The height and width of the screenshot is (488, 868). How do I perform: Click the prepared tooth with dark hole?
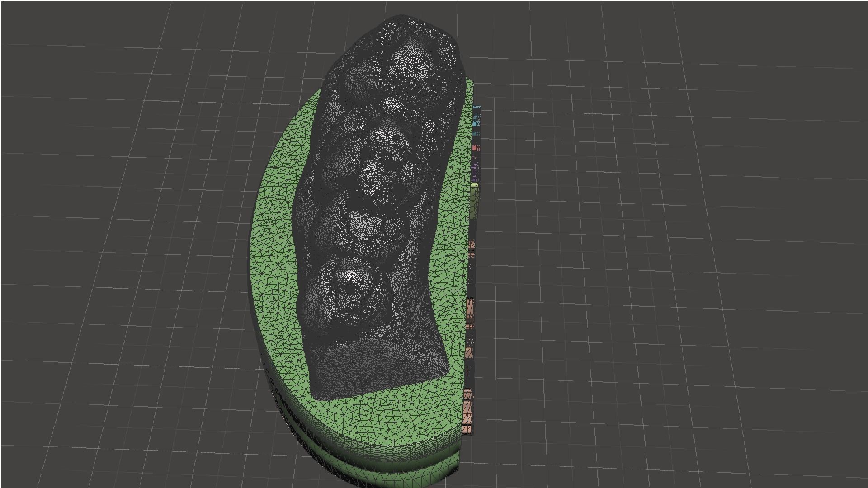[350, 287]
